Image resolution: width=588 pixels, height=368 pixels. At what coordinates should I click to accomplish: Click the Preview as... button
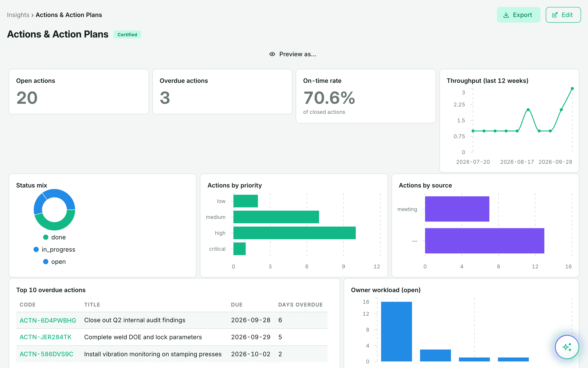pos(293,54)
